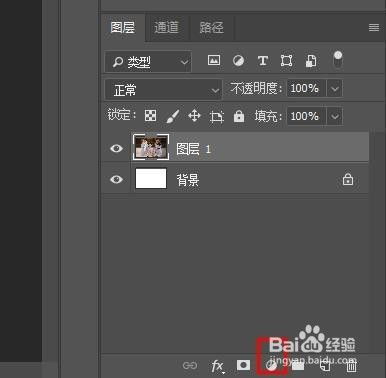Open the fx layer style menu

click(x=217, y=366)
